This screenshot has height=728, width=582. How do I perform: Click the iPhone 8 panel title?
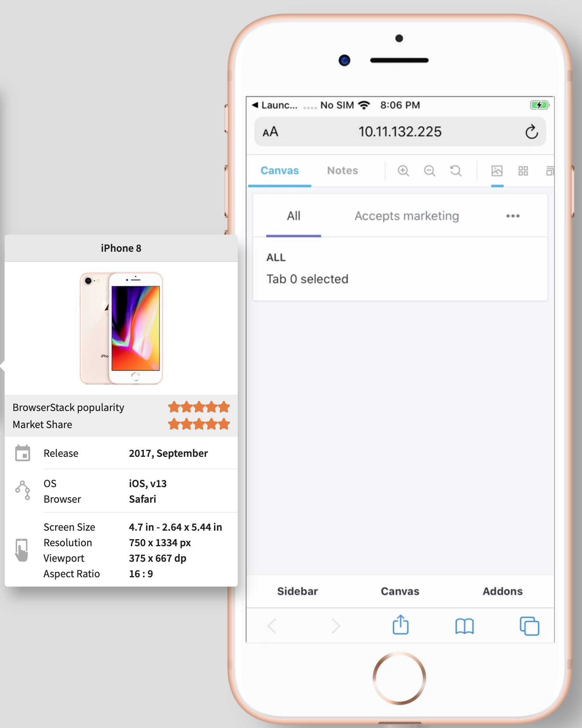click(x=121, y=248)
